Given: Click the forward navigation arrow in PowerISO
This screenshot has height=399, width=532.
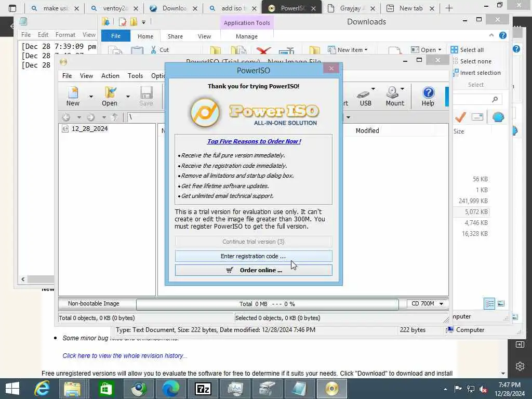Looking at the screenshot, I should 90,117.
